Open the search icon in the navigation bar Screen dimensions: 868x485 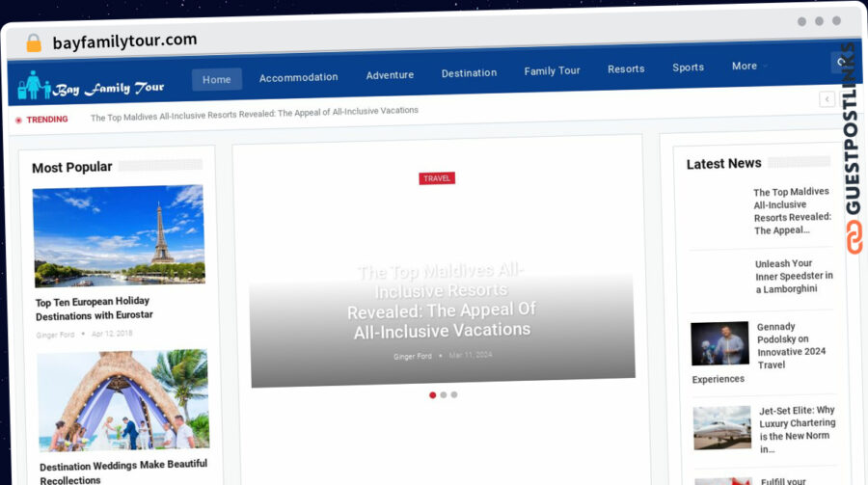click(x=841, y=62)
